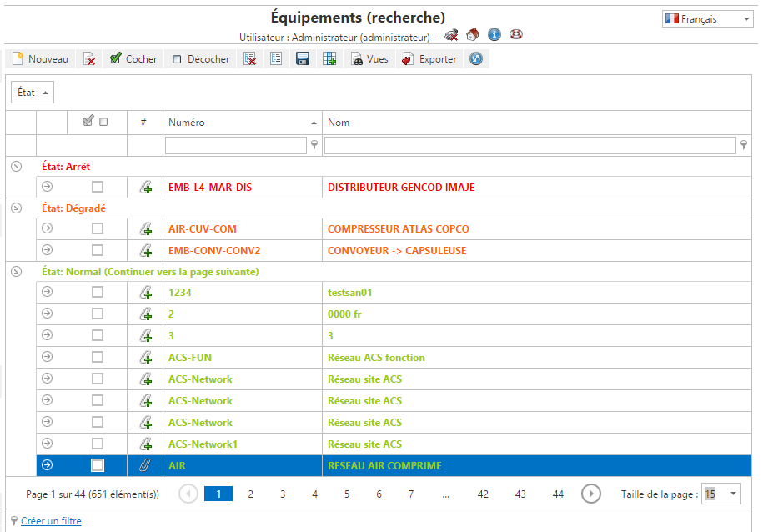Open EMB-L4-MAR-DIS row with arrow icon
Viewport: 763px width, 532px height.
[48, 187]
